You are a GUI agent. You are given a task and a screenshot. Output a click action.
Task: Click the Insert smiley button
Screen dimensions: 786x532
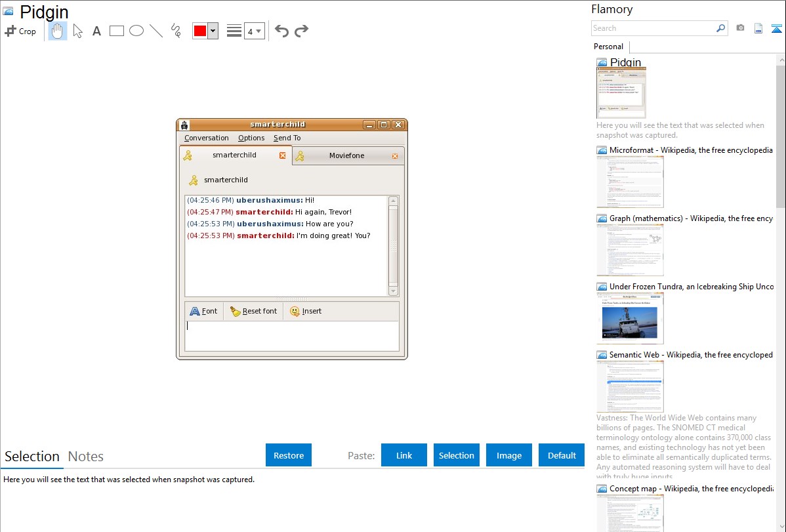306,311
